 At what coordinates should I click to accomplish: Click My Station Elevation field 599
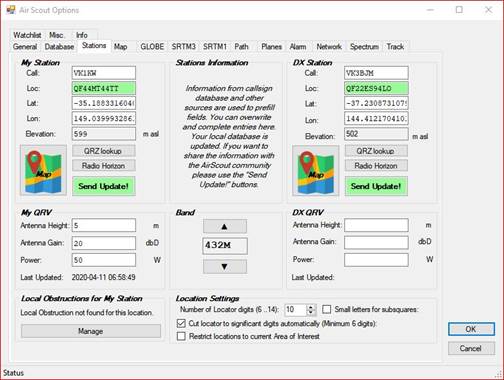(104, 134)
